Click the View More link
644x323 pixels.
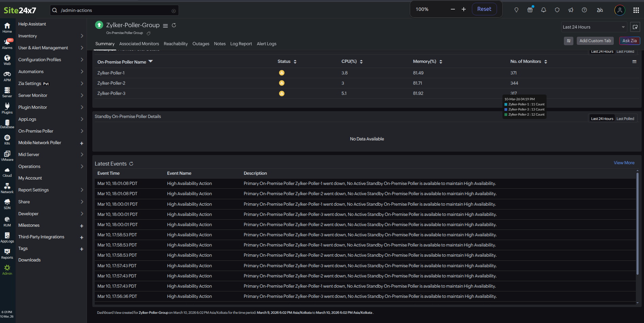624,163
